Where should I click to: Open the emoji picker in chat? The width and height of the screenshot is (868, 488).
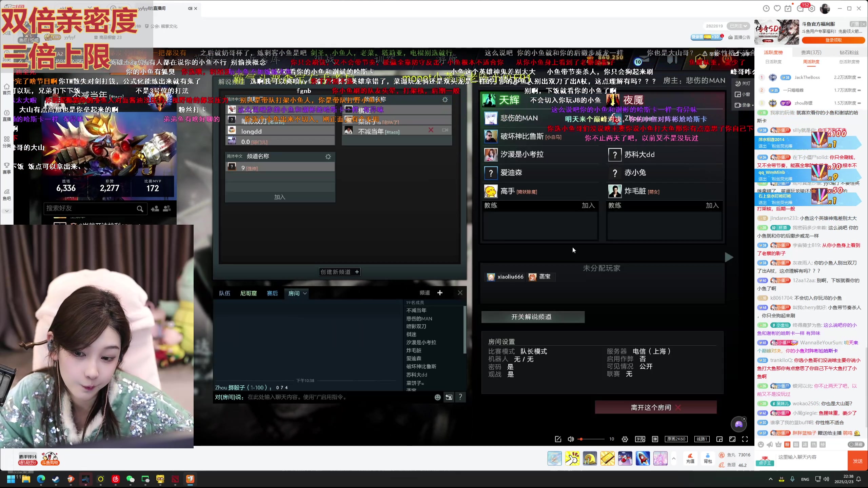click(761, 445)
